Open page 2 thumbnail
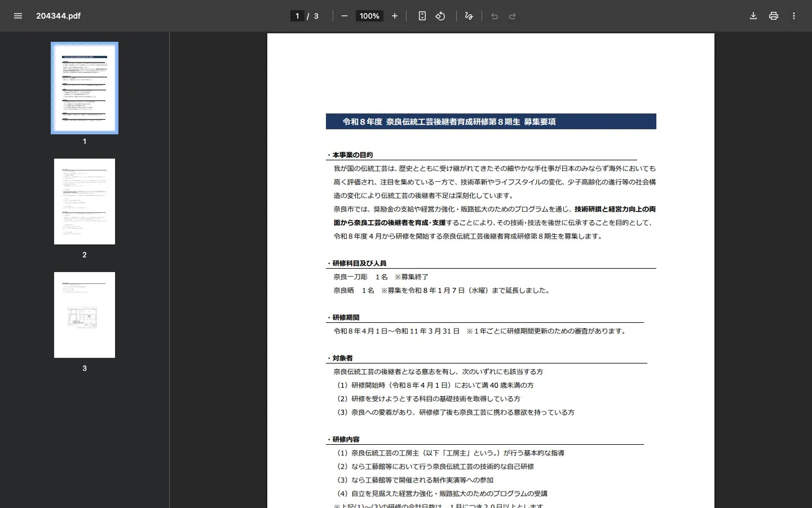Viewport: 812px width, 508px height. pos(85,202)
